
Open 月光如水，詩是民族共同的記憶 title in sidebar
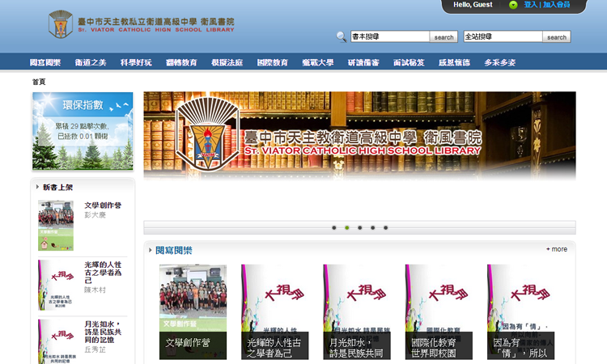103,332
